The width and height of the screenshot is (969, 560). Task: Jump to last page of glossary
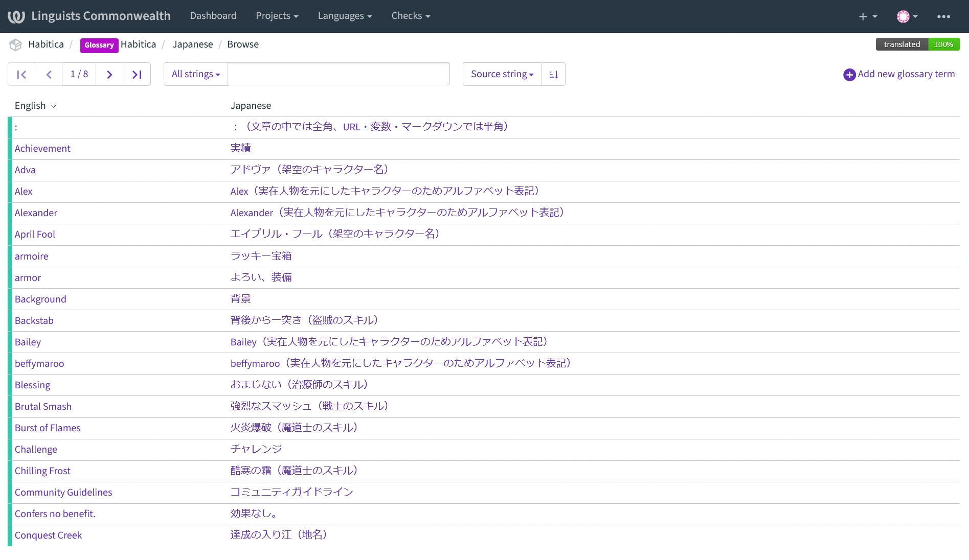pos(137,75)
